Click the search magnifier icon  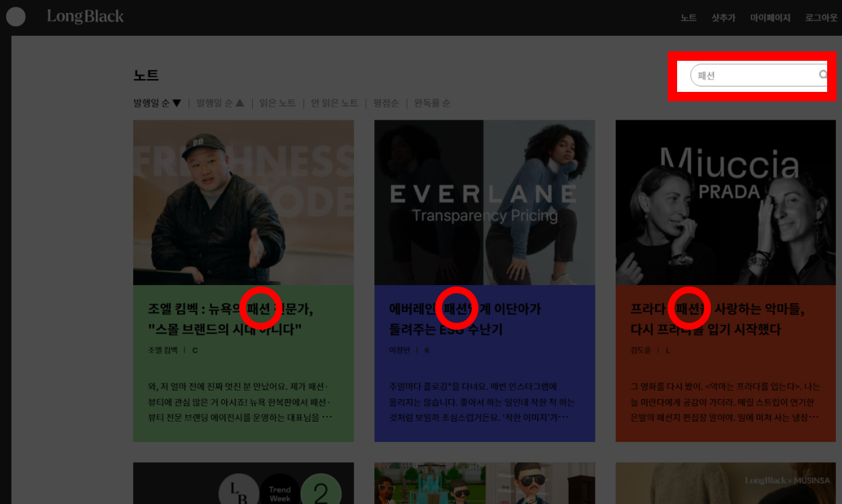[822, 75]
